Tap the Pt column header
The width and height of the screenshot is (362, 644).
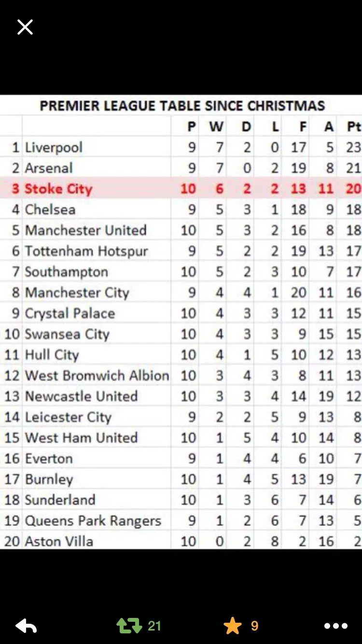354,126
